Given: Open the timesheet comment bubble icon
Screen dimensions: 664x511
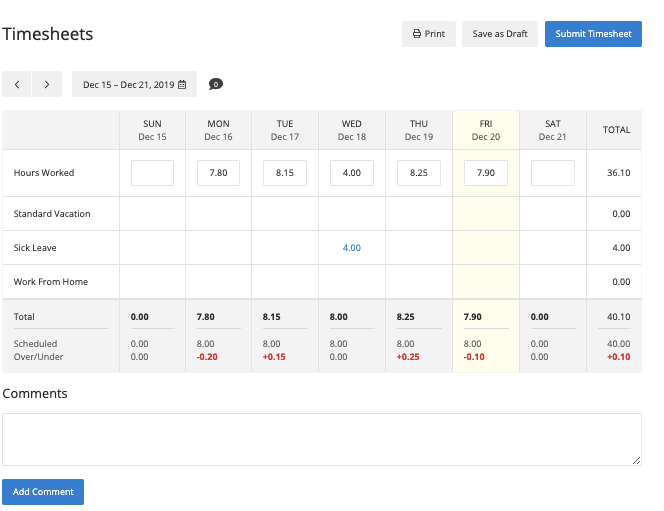Looking at the screenshot, I should (x=216, y=85).
